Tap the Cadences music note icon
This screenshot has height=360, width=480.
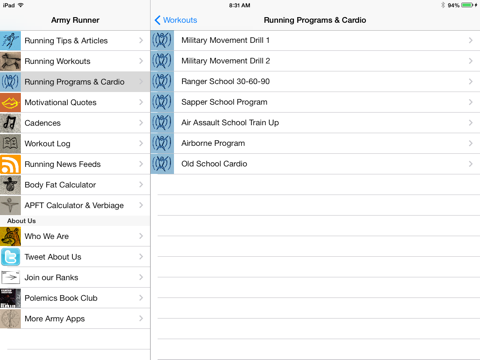tap(10, 123)
